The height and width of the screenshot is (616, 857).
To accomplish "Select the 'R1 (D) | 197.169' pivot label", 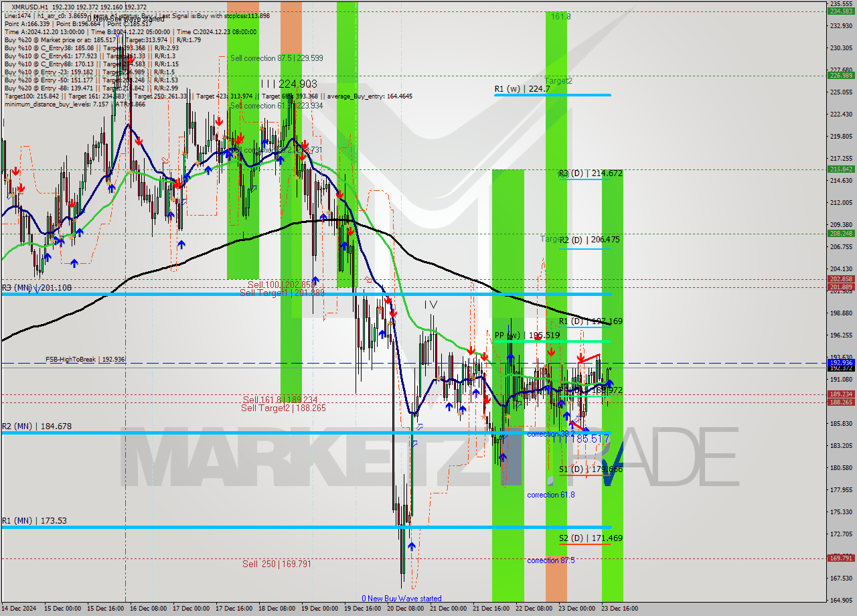I will [x=591, y=321].
